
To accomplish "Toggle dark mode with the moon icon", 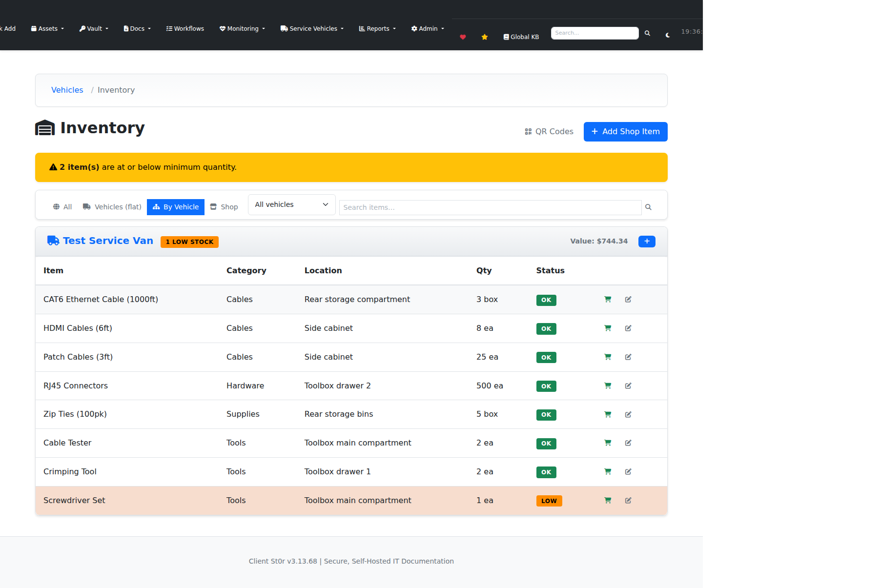I will pos(668,35).
